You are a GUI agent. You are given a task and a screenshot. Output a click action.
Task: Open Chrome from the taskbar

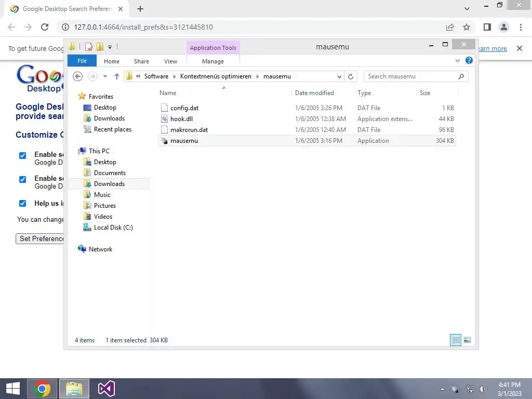click(x=42, y=389)
